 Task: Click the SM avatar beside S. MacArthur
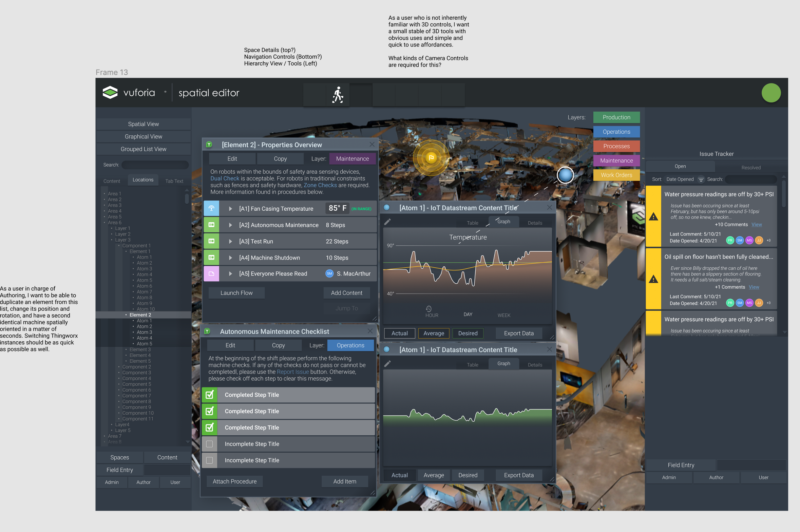pos(329,273)
